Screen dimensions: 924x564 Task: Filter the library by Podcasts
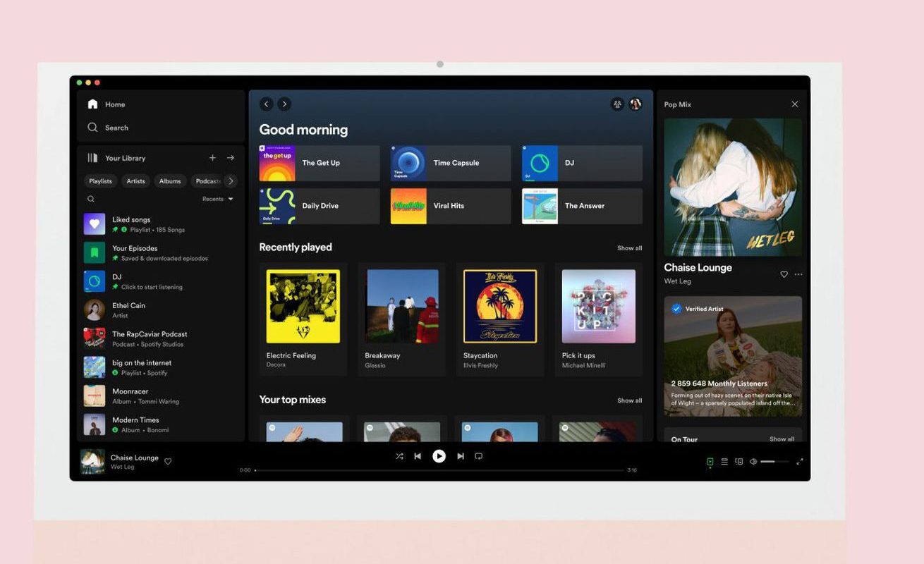tap(207, 181)
